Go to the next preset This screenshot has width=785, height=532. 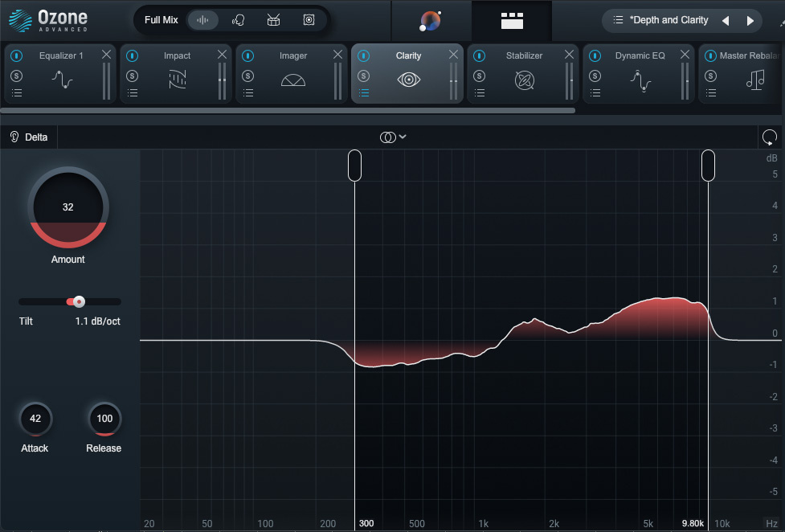(x=750, y=21)
